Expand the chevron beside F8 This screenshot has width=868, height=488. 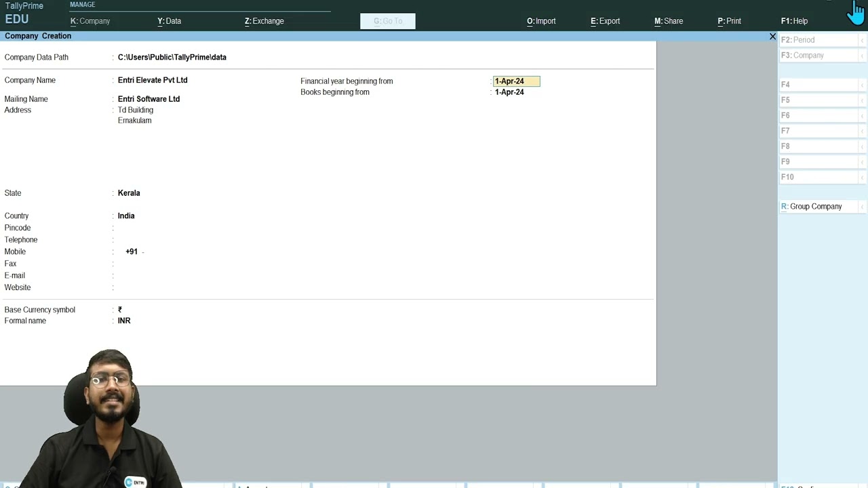863,147
